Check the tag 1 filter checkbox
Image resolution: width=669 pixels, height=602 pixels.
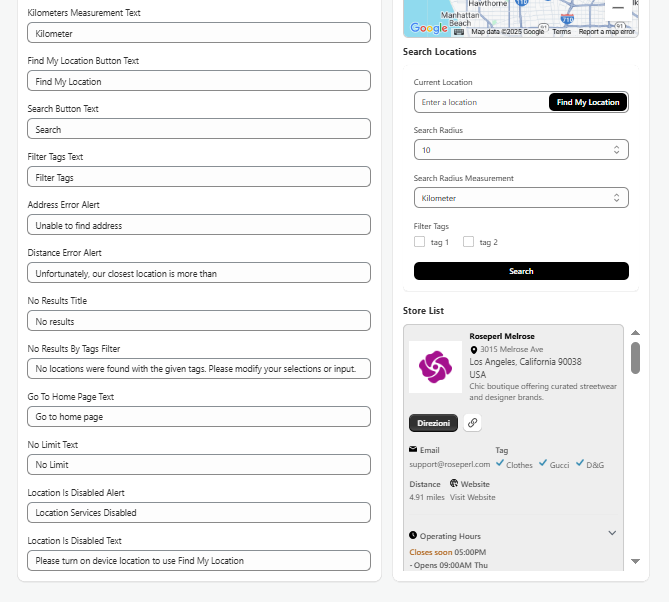(420, 242)
